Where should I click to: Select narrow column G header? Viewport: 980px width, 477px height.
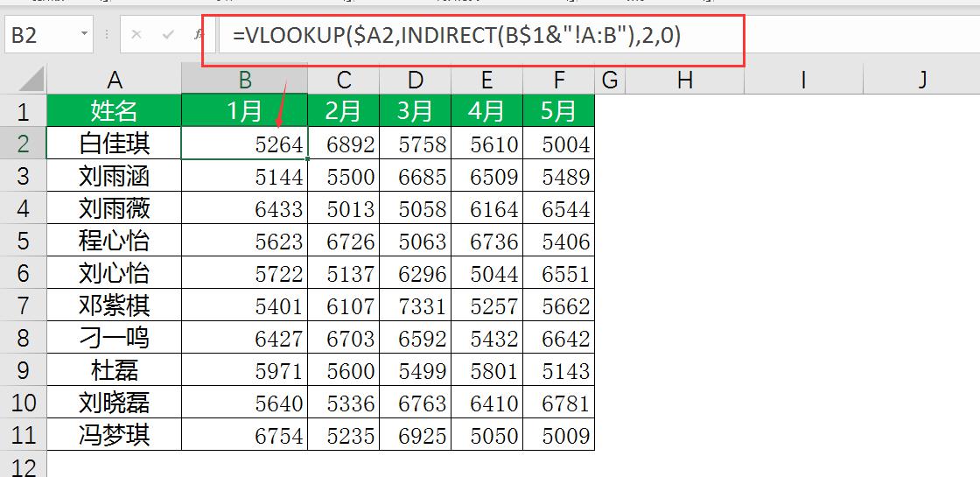(x=609, y=80)
